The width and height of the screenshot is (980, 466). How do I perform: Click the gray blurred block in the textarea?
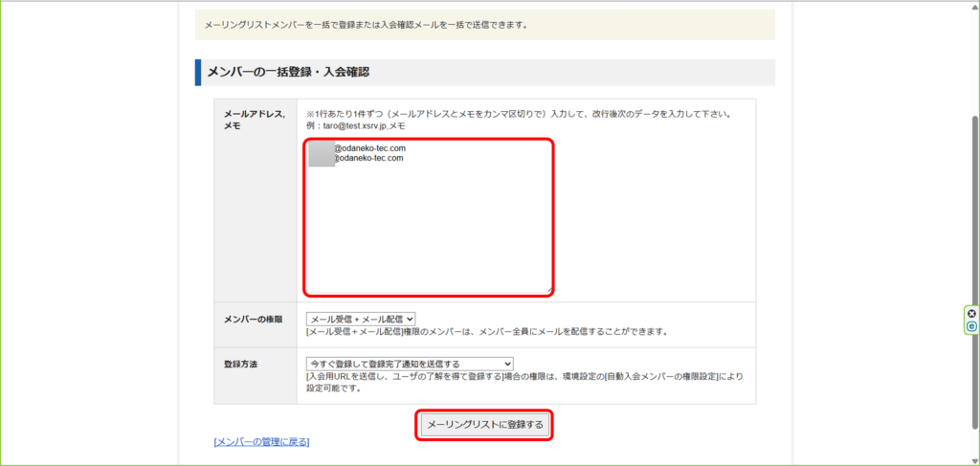(321, 154)
